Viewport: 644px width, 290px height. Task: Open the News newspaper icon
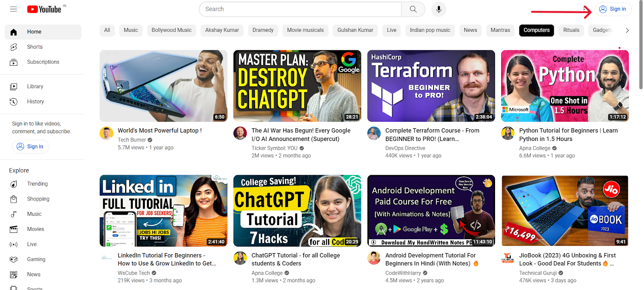tap(14, 275)
